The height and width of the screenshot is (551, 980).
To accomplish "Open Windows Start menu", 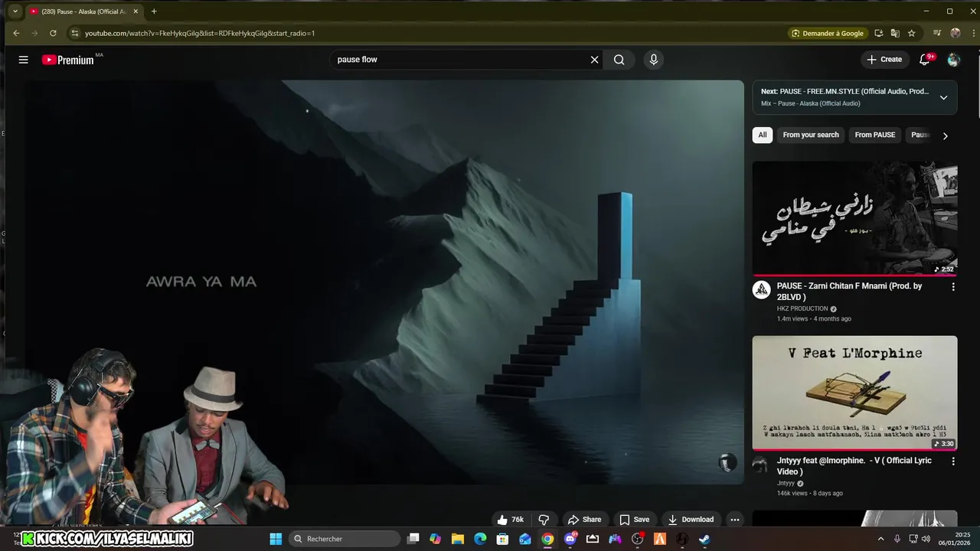I will (276, 539).
